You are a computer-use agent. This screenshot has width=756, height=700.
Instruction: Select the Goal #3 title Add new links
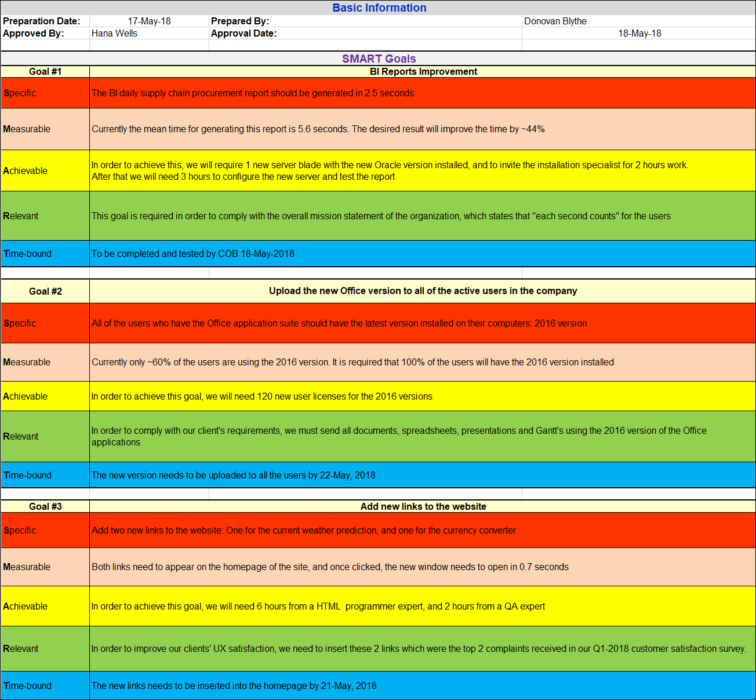pos(423,506)
